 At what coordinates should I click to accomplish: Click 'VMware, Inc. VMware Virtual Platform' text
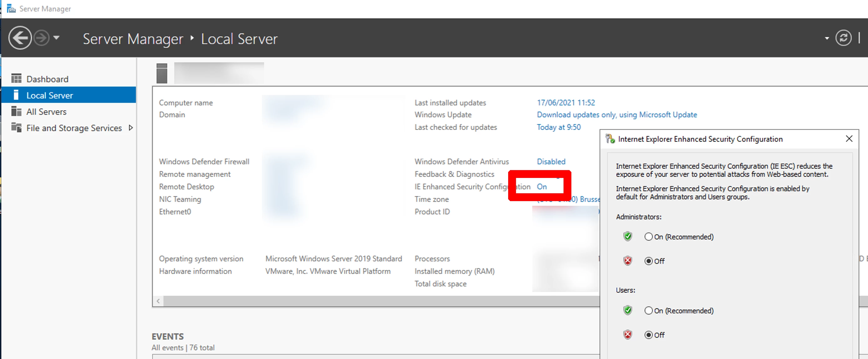(328, 271)
